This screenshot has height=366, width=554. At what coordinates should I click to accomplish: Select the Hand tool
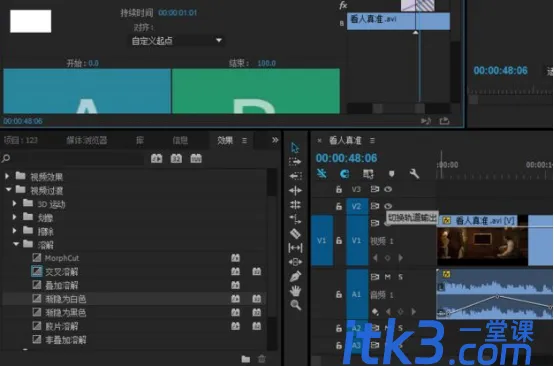tap(295, 291)
